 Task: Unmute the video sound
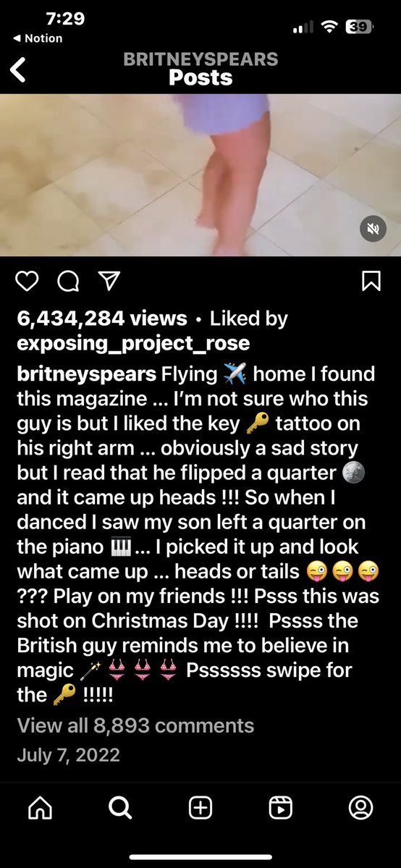tap(373, 229)
